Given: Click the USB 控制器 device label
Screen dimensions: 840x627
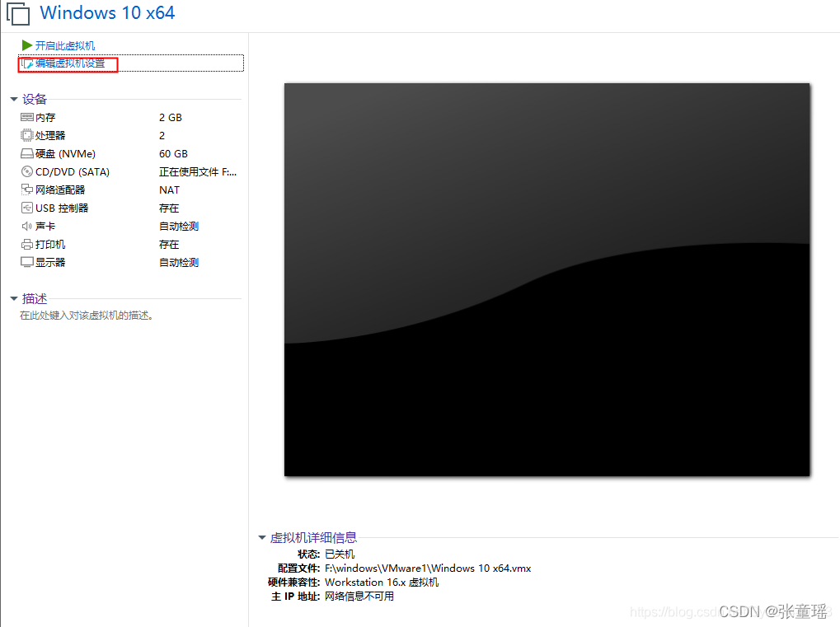Looking at the screenshot, I should pyautogui.click(x=62, y=208).
